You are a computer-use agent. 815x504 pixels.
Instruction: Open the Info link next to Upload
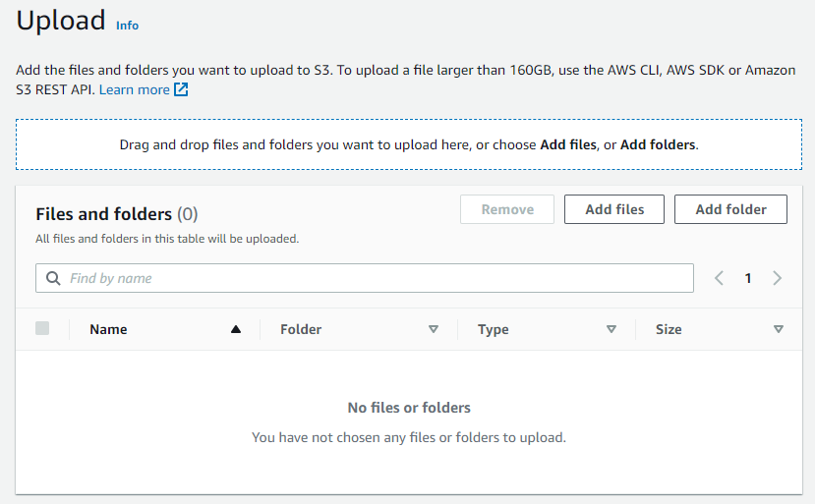(127, 26)
